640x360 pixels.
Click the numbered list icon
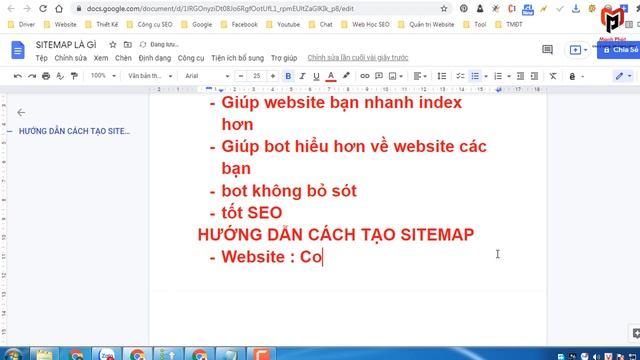pyautogui.click(x=498, y=76)
